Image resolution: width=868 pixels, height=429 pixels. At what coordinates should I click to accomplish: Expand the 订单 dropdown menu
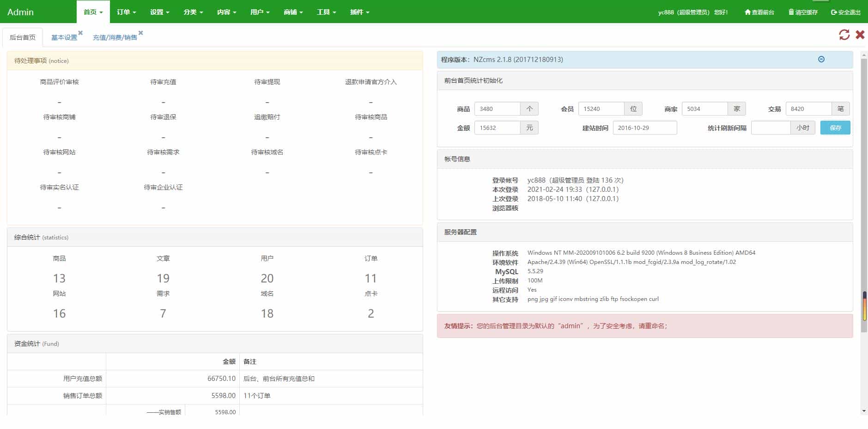(126, 12)
